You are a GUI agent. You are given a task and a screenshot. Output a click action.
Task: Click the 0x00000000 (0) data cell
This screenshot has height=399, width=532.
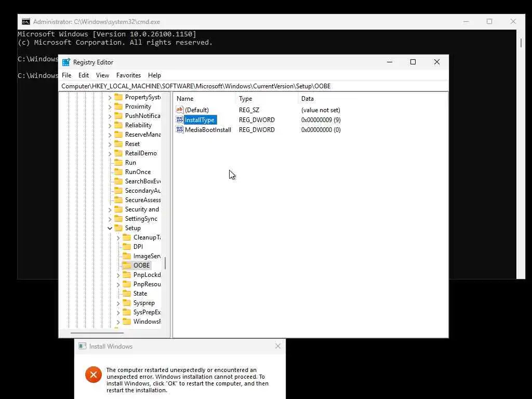click(321, 129)
